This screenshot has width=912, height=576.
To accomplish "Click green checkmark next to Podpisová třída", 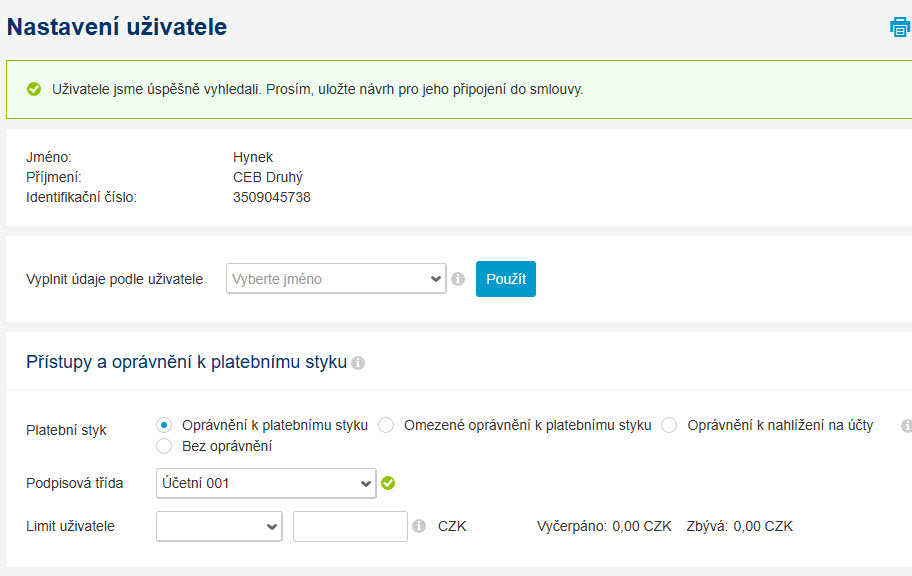I will 388,483.
